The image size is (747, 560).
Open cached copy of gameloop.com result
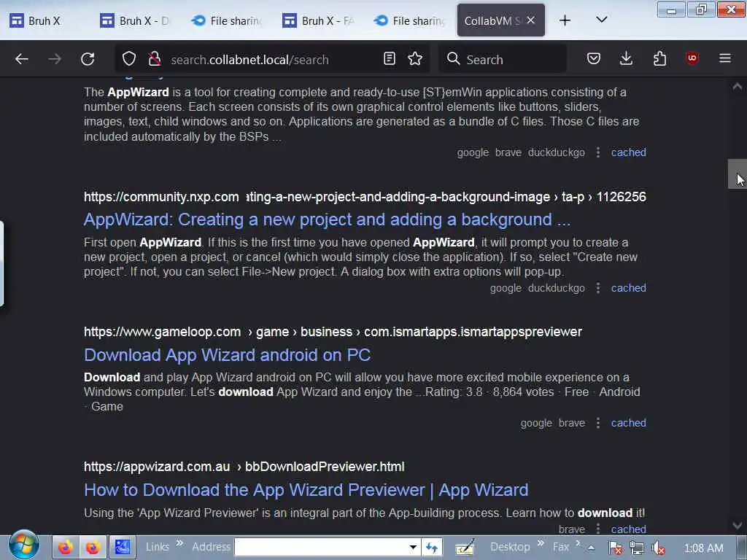click(628, 423)
